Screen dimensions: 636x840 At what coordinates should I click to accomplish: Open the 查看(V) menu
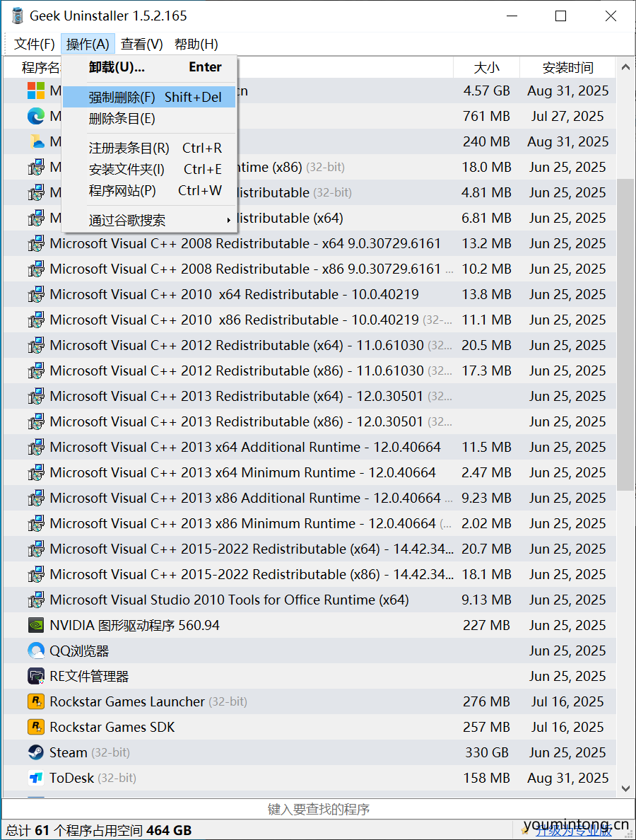142,44
